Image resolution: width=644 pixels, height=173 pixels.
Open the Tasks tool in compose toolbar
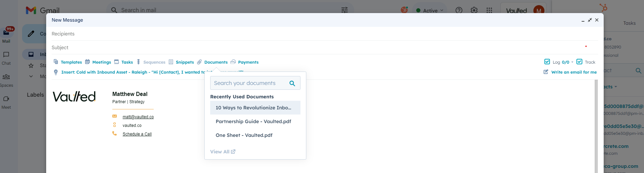(x=123, y=62)
